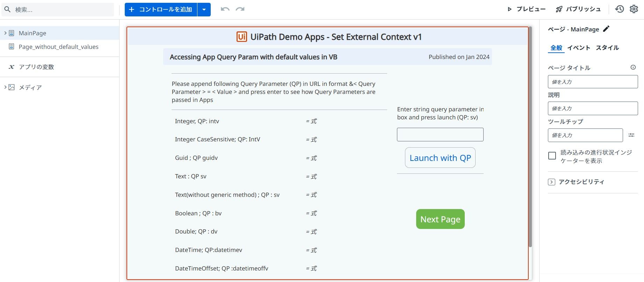
Task: Edit the page name pencil icon
Action: click(x=606, y=29)
